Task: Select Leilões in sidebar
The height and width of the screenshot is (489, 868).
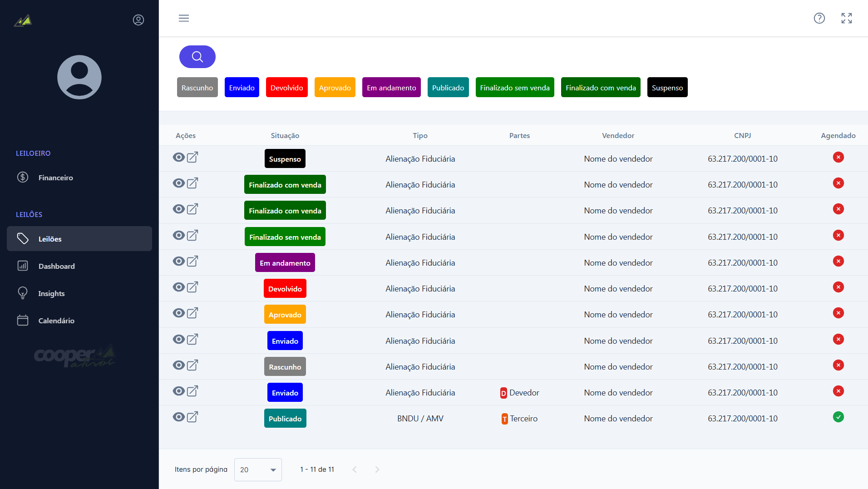Action: pyautogui.click(x=79, y=239)
